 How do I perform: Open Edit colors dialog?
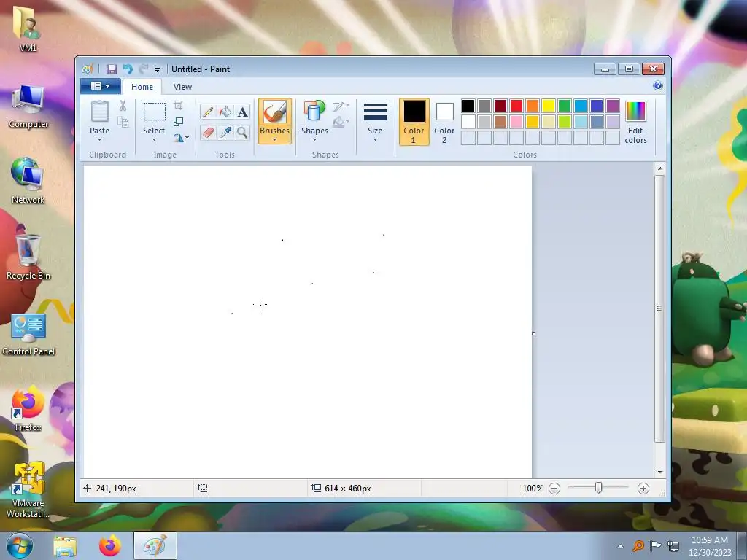[x=635, y=122]
